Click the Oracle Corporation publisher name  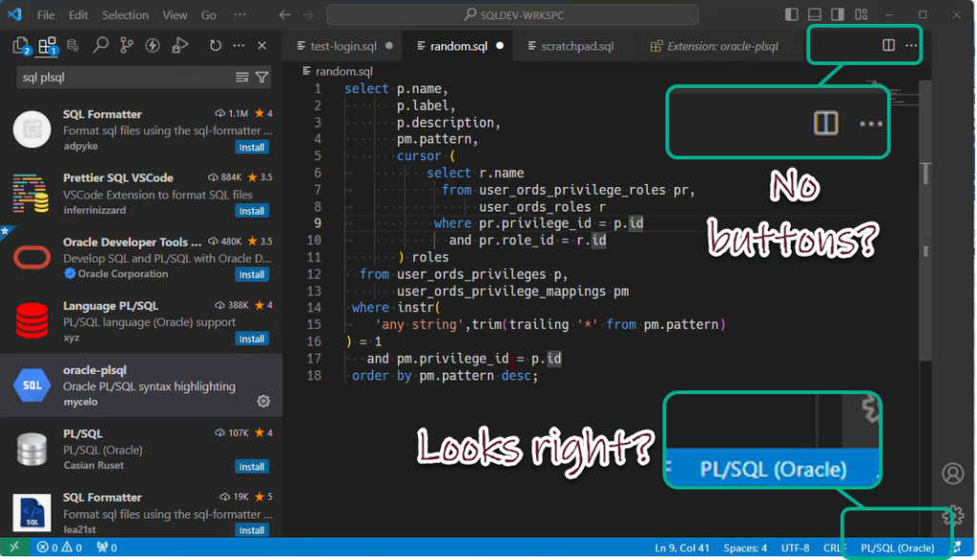123,274
